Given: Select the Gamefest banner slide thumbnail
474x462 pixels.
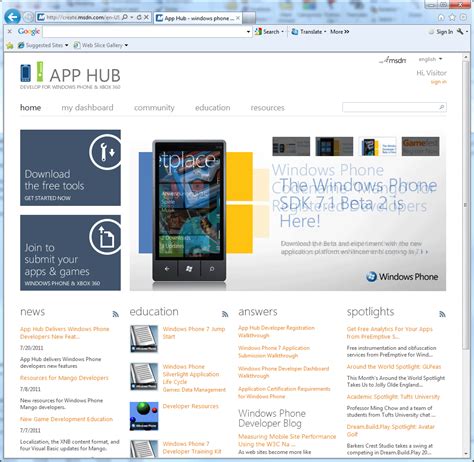Looking at the screenshot, I should tap(421, 146).
